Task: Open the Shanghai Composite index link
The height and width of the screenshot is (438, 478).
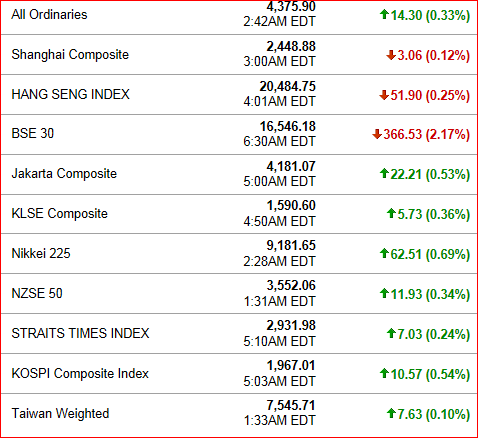Action: 70,54
